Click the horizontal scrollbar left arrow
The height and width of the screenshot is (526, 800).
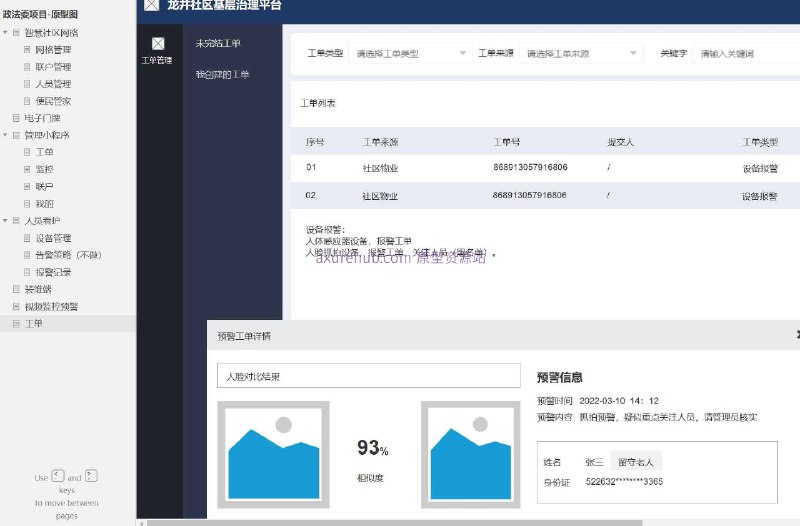point(141,523)
